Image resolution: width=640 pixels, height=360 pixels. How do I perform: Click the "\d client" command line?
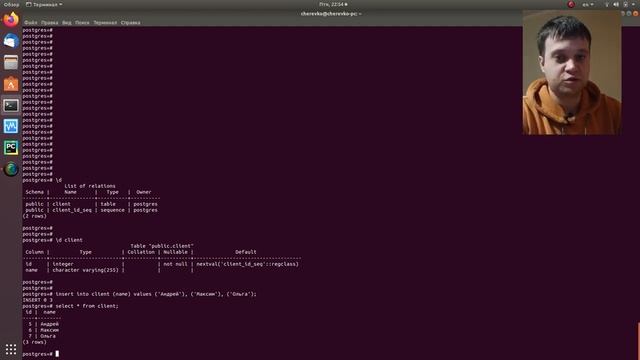53,240
